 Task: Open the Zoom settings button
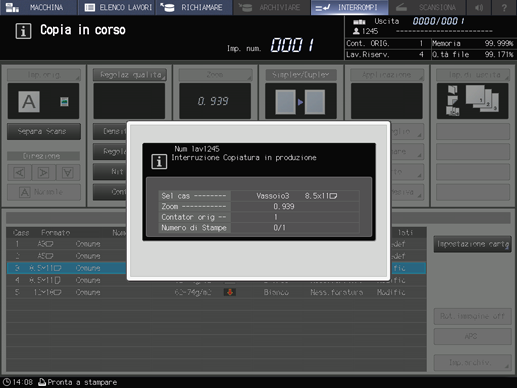pos(215,75)
